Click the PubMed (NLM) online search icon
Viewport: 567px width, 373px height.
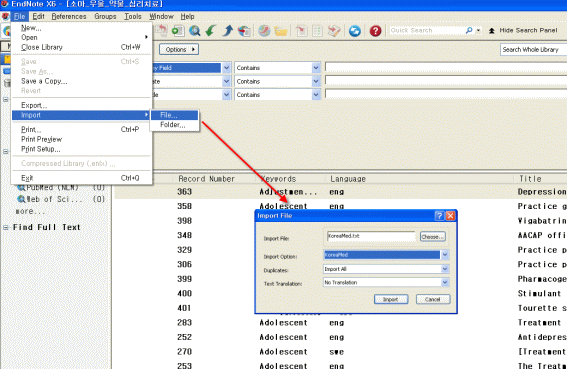pos(21,187)
